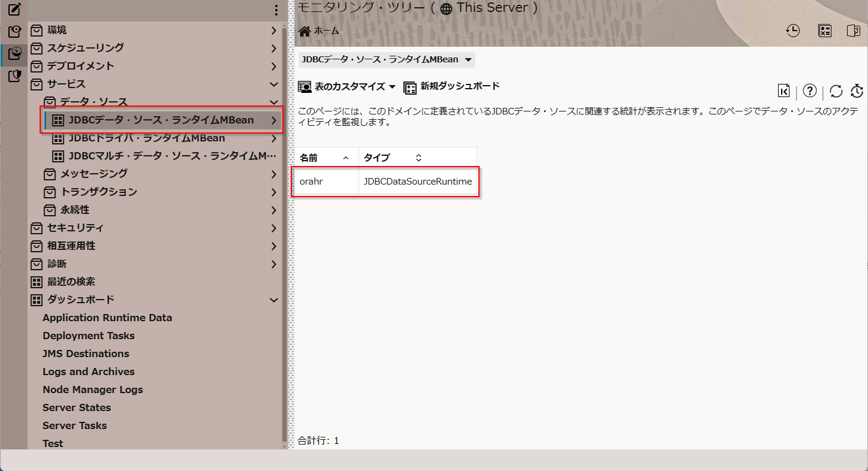Screen dimensions: 868x471
Task: Open JDBCデータ・ソース・ランタイムMBean breadcrumb dropdown
Action: tap(468, 59)
